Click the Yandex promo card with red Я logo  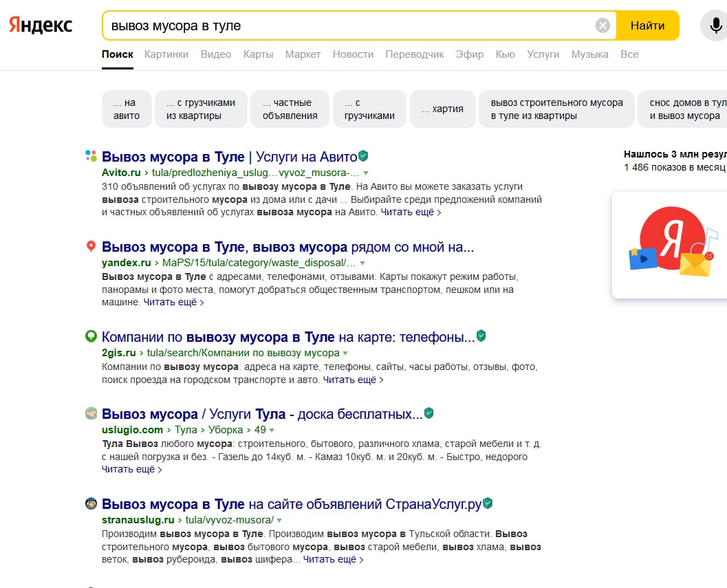(669, 245)
